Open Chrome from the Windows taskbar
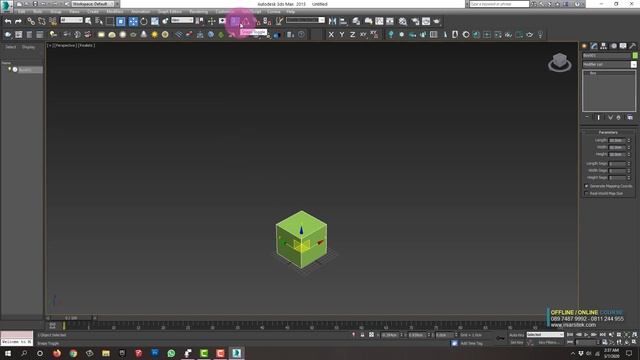Screen dimensions: 640x360 click(x=73, y=353)
